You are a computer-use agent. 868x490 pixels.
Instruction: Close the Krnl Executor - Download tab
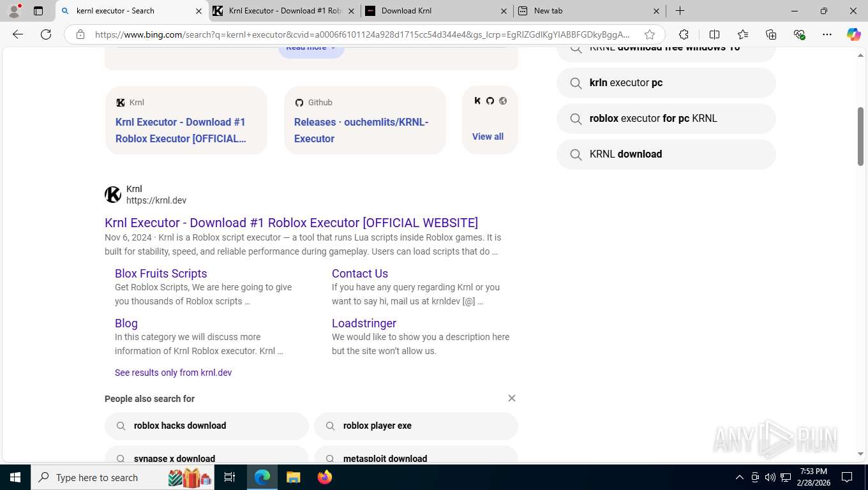tap(351, 11)
